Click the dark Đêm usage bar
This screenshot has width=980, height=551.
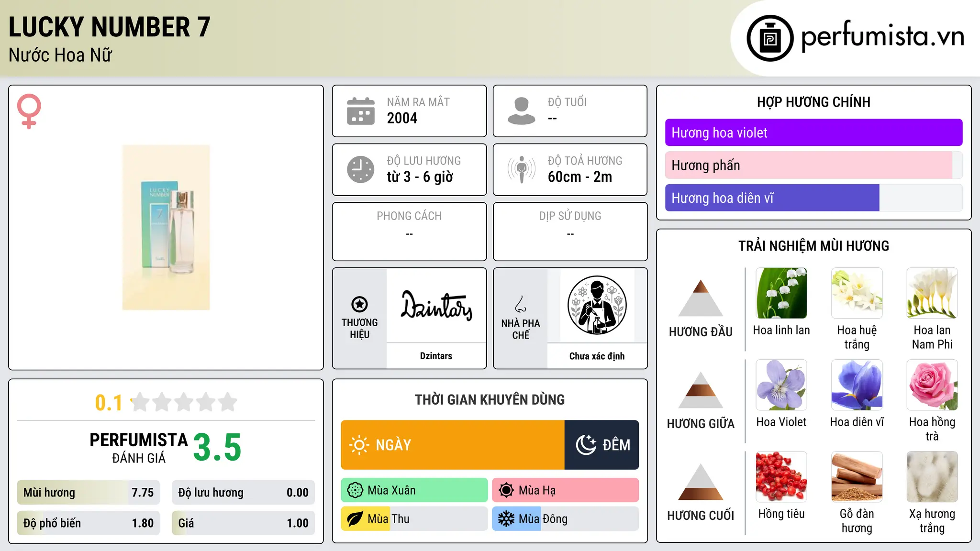click(x=601, y=445)
